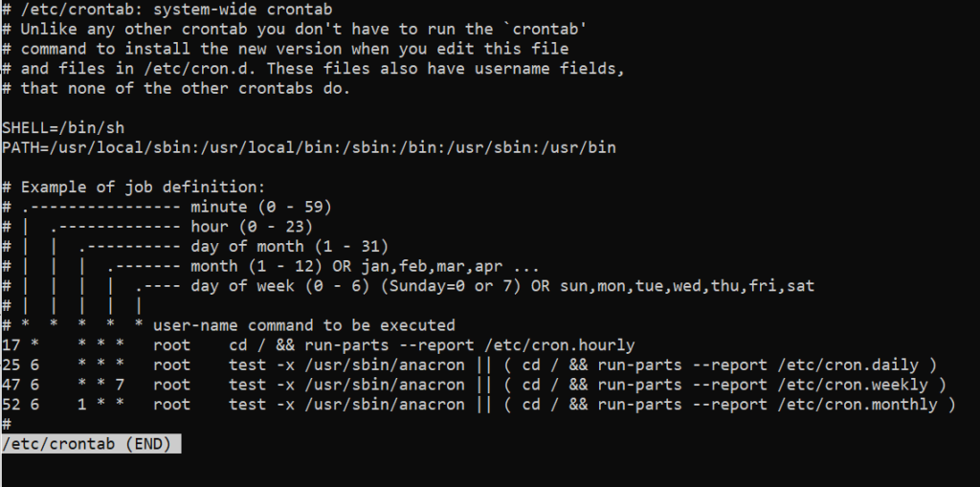This screenshot has height=487, width=980.
Task: Click the day of month (1 - 31) text
Action: point(289,246)
